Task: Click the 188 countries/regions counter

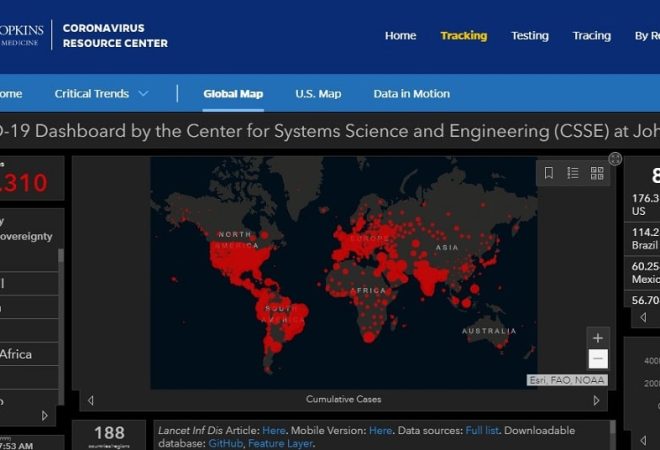Action: [x=109, y=436]
